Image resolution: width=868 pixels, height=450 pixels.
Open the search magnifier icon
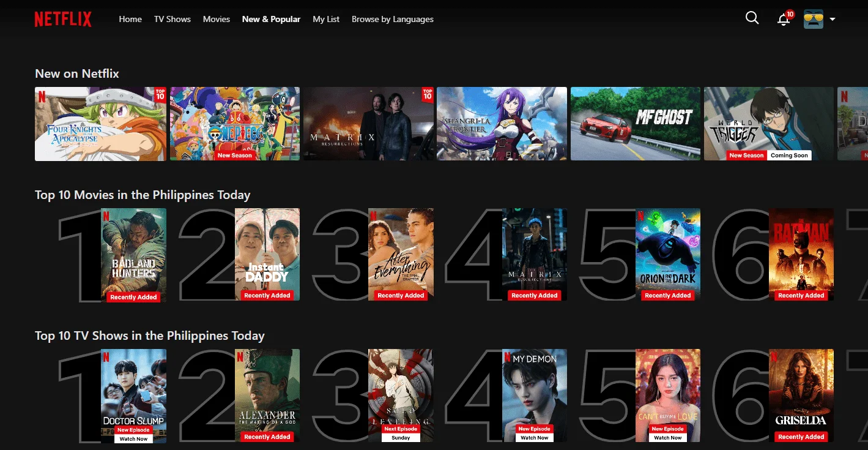tap(752, 18)
